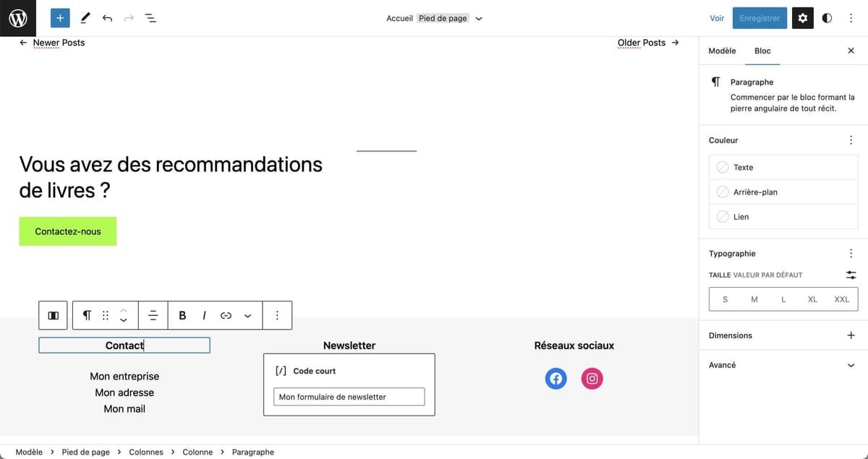Open the block inserter
This screenshot has height=459, width=868.
[x=60, y=17]
